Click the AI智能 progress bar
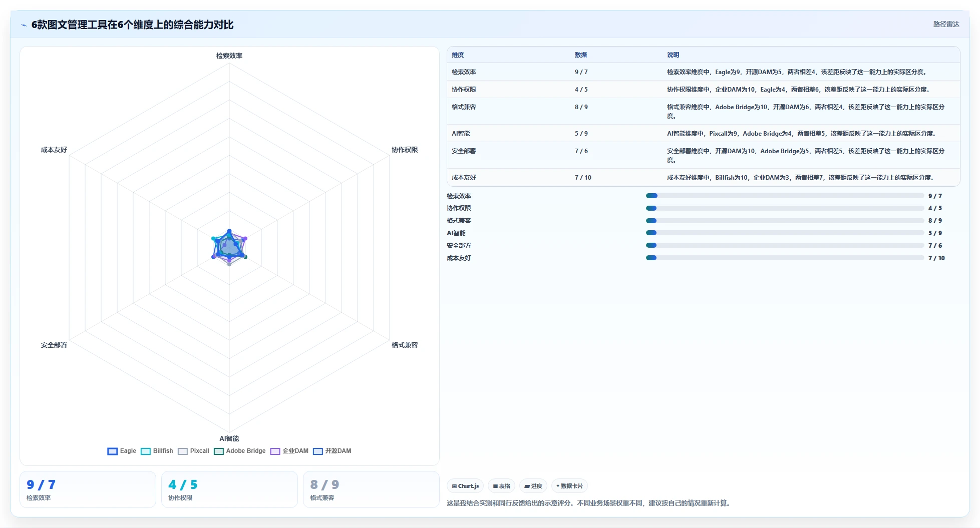The image size is (980, 528). (x=785, y=233)
